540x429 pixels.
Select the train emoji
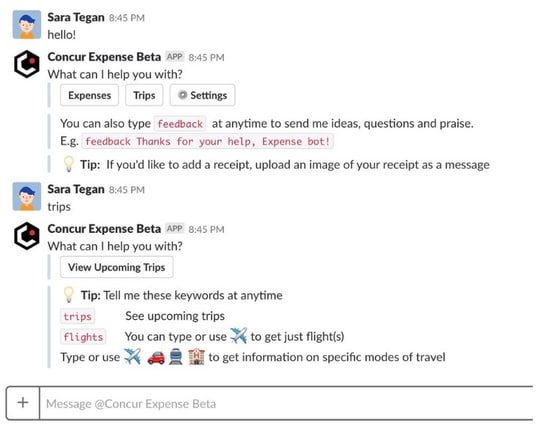point(176,357)
